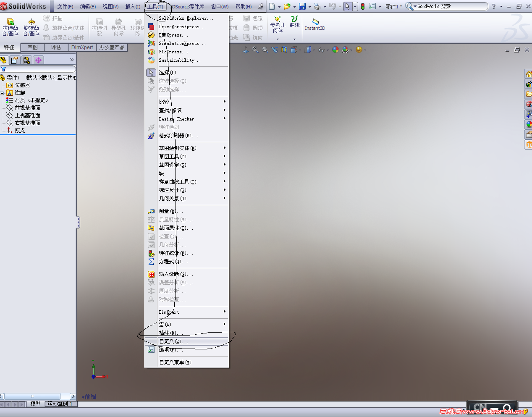Click the Save floppy disk icon
This screenshot has height=417, width=532.
pyautogui.click(x=302, y=6)
